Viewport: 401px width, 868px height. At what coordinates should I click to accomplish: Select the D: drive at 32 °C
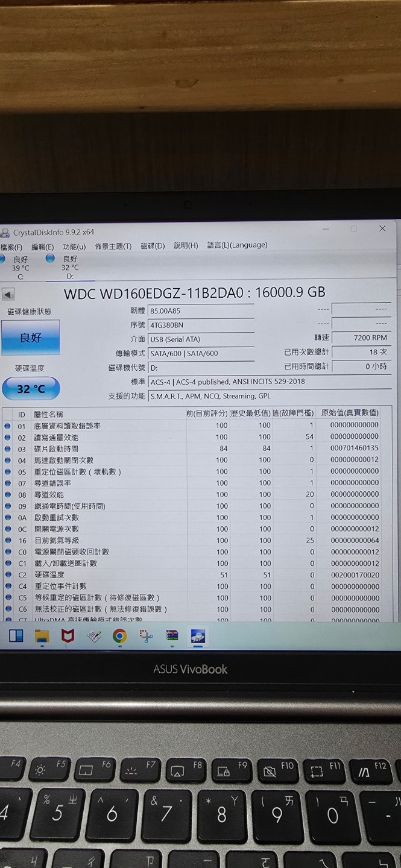(x=69, y=267)
